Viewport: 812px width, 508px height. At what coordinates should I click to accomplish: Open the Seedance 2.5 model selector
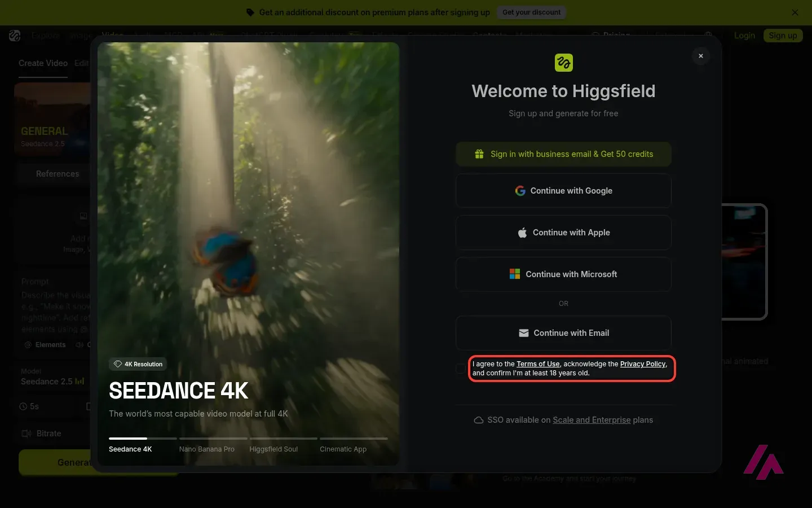[x=53, y=377]
